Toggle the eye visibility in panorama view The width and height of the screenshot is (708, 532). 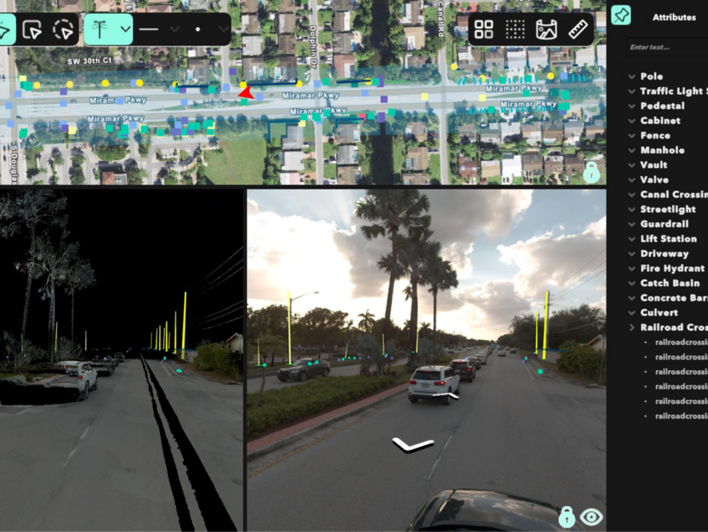click(x=591, y=516)
